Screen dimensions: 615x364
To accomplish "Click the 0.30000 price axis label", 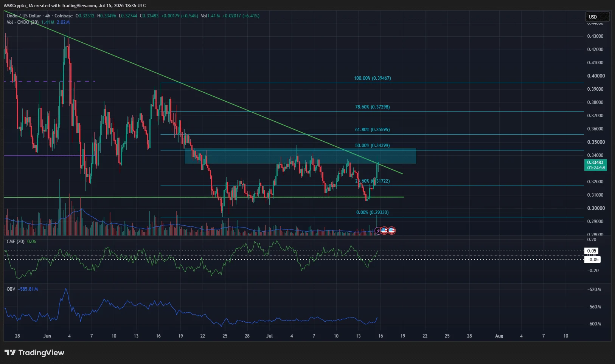I will click(x=596, y=208).
